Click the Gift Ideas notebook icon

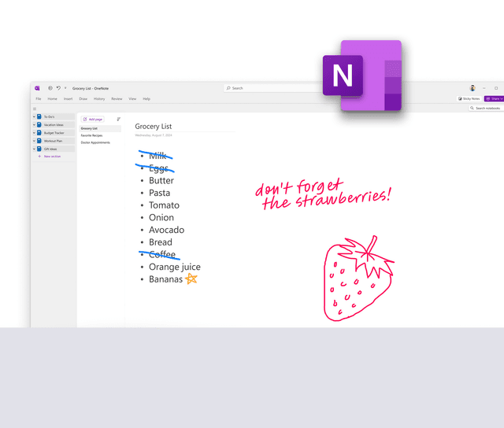(39, 149)
